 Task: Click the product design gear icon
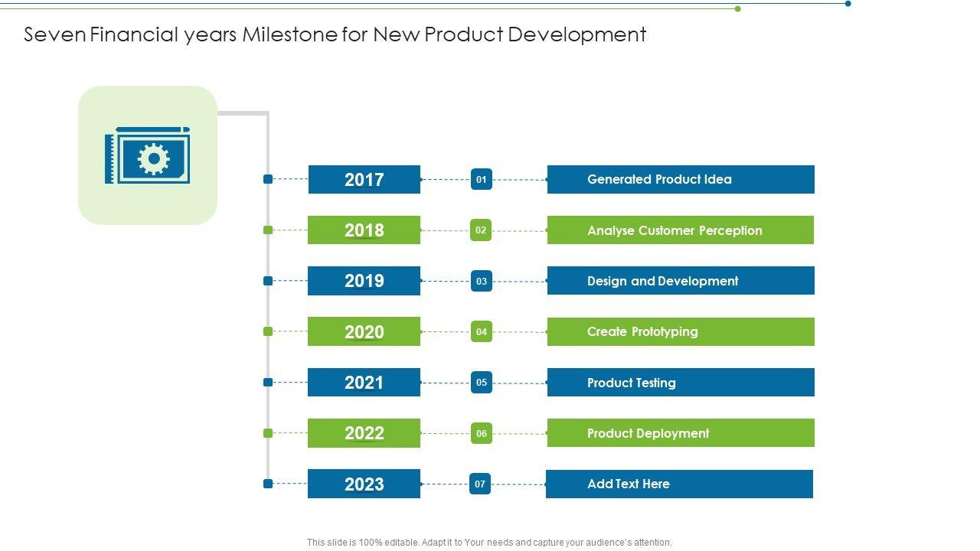point(148,155)
